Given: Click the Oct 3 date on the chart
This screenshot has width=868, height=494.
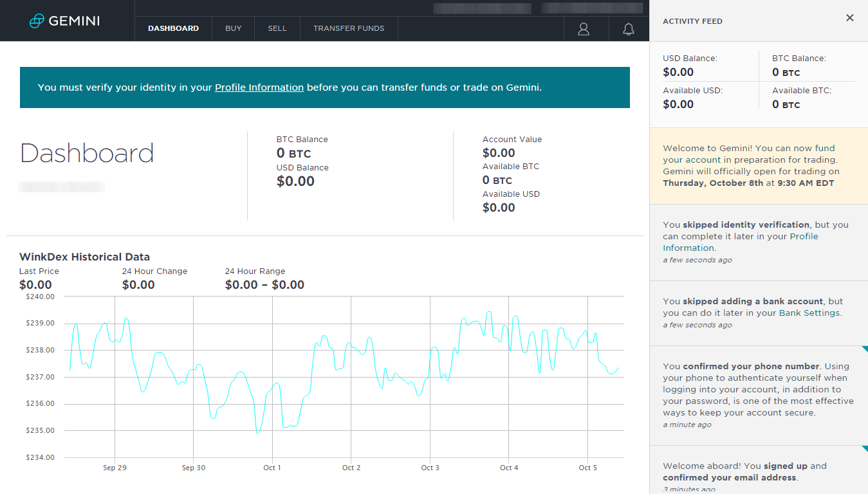Looking at the screenshot, I should (430, 468).
